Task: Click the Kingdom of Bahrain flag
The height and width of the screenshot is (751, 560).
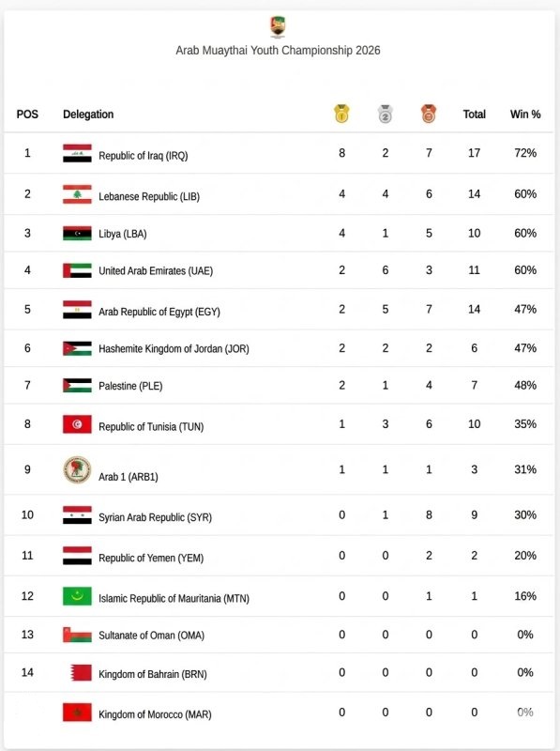Action: coord(81,672)
